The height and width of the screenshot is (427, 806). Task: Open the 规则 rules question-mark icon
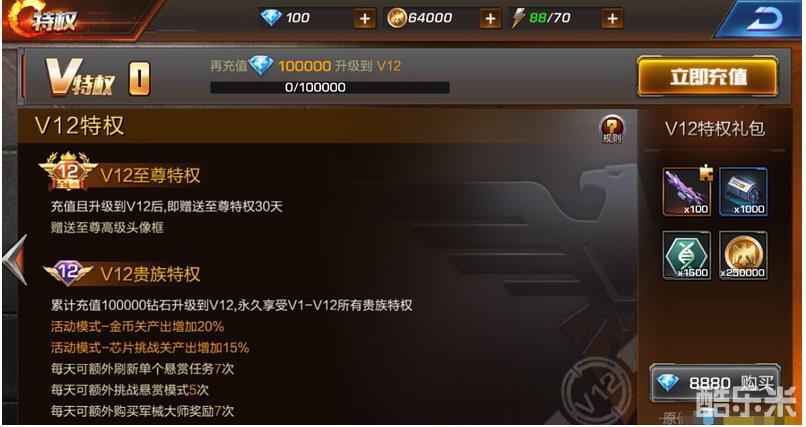[x=612, y=128]
